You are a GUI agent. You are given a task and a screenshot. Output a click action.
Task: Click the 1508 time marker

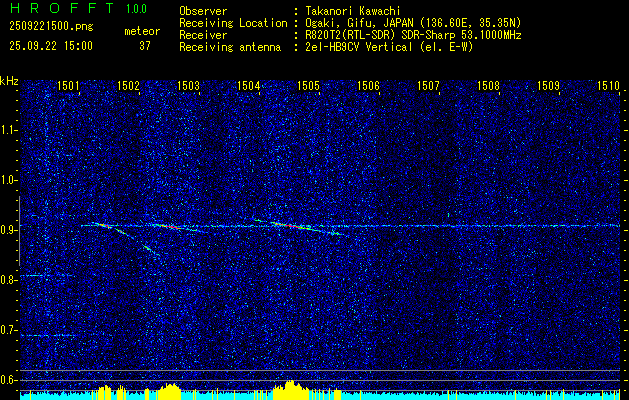(x=488, y=85)
